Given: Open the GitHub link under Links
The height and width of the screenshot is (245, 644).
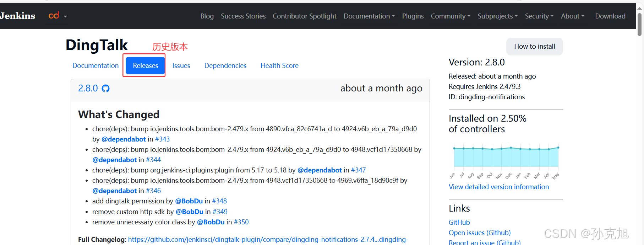Looking at the screenshot, I should pos(459,222).
